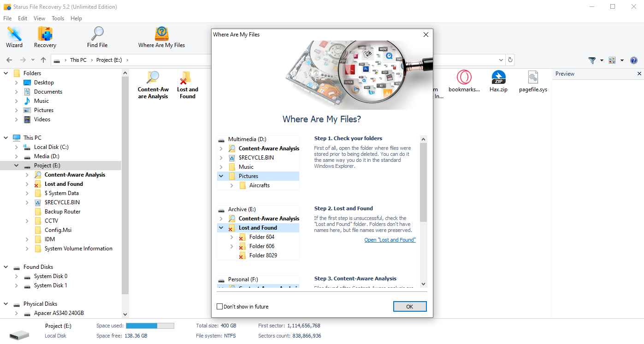Screen dimensions: 644x344
Task: Collapse the Folders section
Action: coord(6,73)
